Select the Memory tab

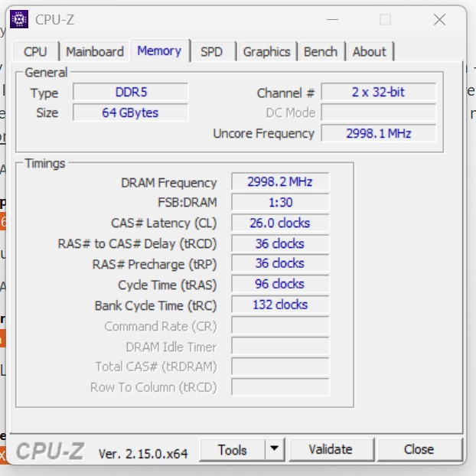[159, 51]
